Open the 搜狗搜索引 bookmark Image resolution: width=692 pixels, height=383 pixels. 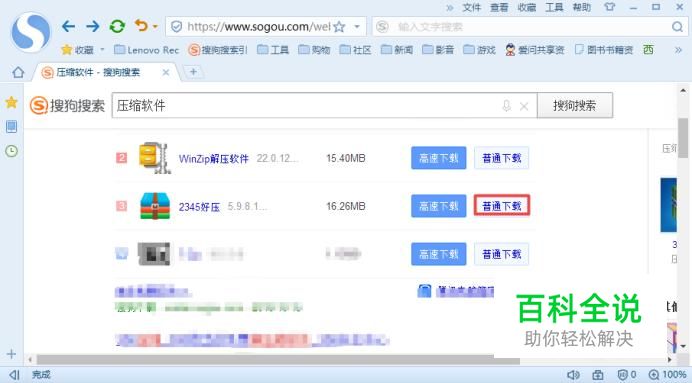(x=218, y=50)
